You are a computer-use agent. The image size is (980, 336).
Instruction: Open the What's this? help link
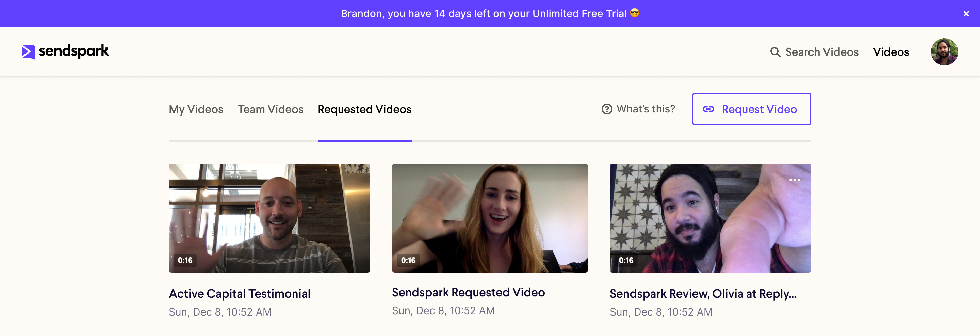click(x=638, y=109)
